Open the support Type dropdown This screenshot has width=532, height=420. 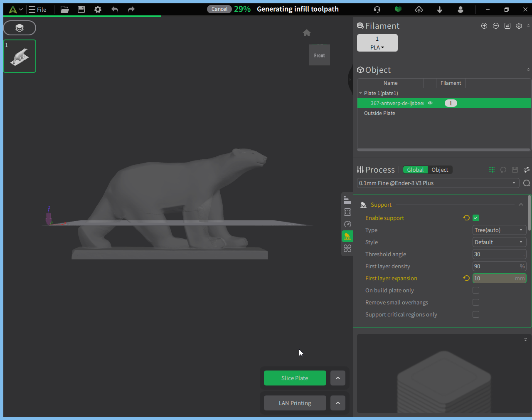click(x=500, y=230)
